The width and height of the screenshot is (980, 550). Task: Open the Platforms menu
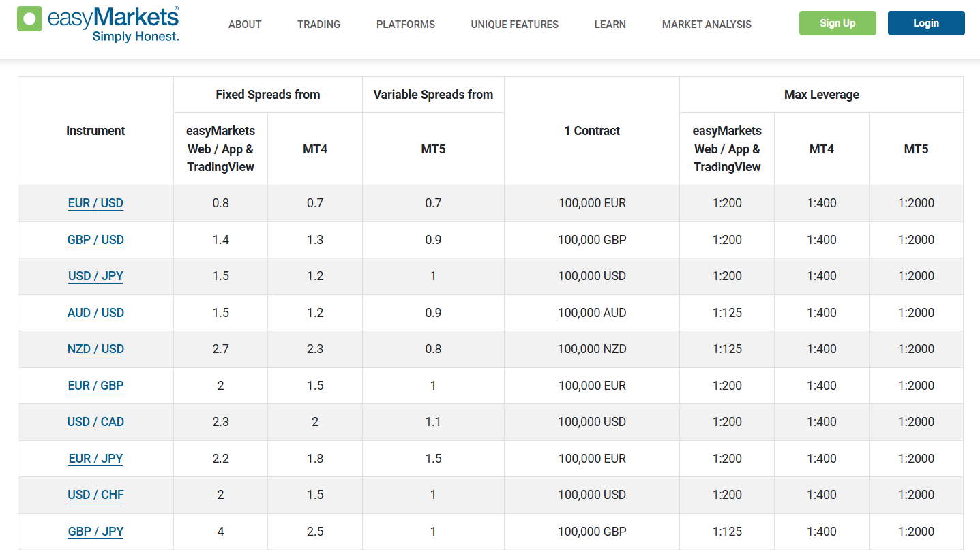tap(405, 25)
